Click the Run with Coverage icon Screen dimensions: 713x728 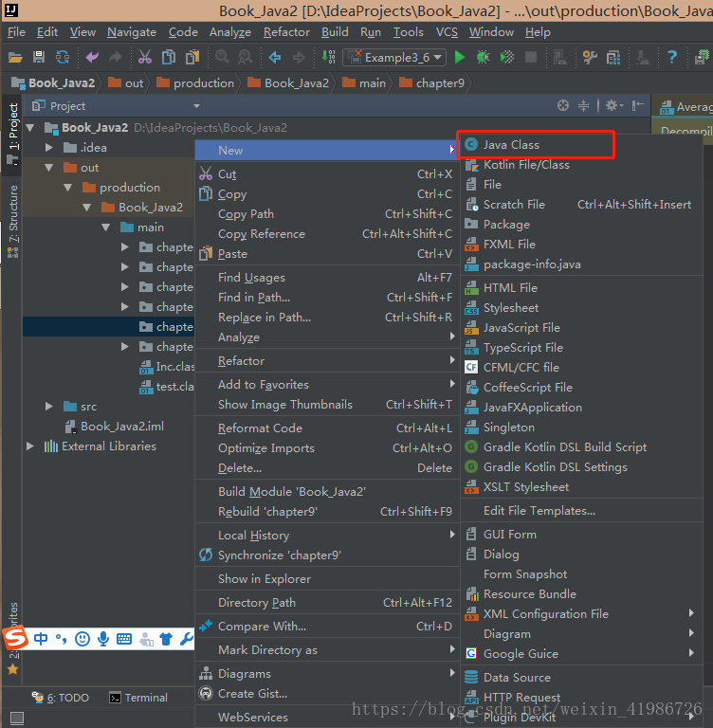[506, 57]
